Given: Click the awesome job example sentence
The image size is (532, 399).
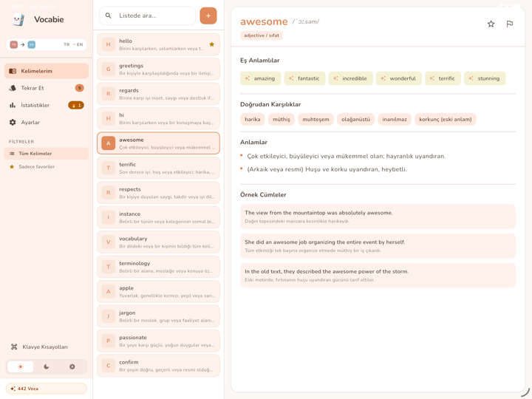Looking at the screenshot, I should pos(378,246).
